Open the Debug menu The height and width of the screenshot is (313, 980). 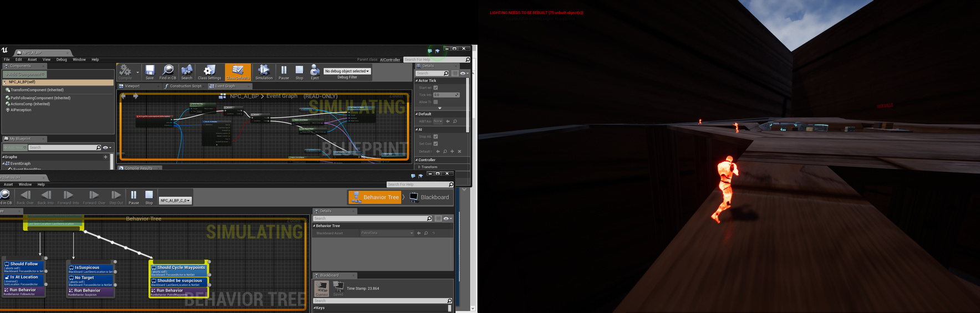(62, 59)
